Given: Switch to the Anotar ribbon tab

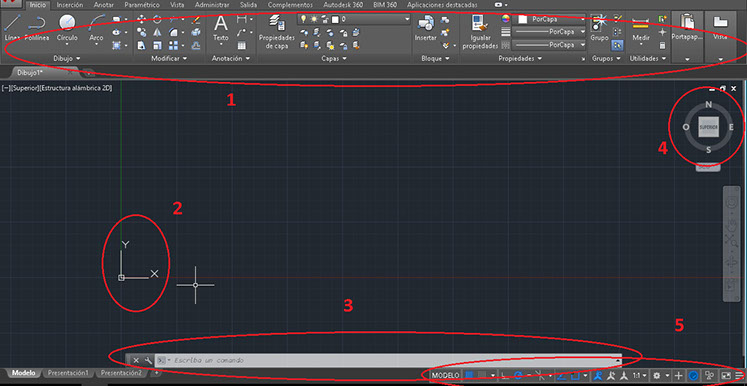Looking at the screenshot, I should click(x=104, y=5).
